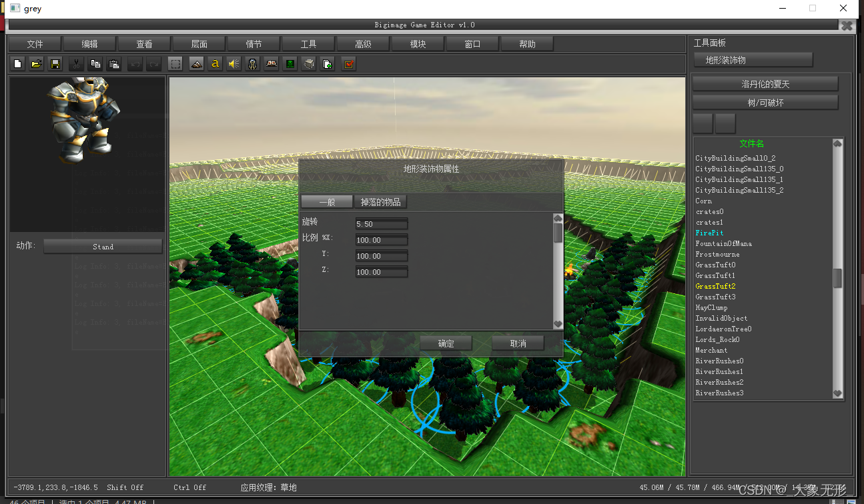Open the 工具 menu

pos(308,44)
